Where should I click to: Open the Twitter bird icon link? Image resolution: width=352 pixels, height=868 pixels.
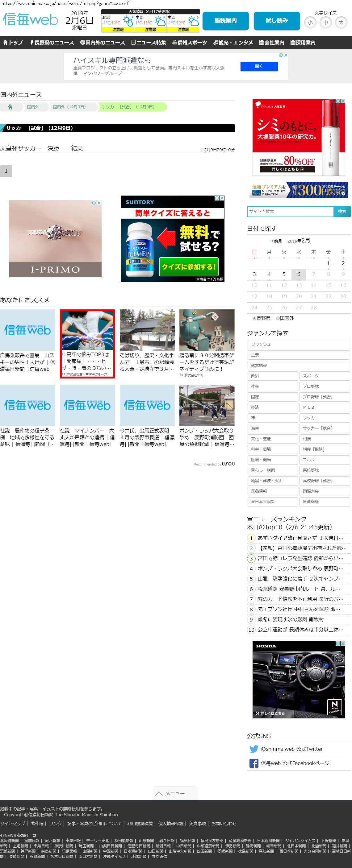(x=254, y=749)
